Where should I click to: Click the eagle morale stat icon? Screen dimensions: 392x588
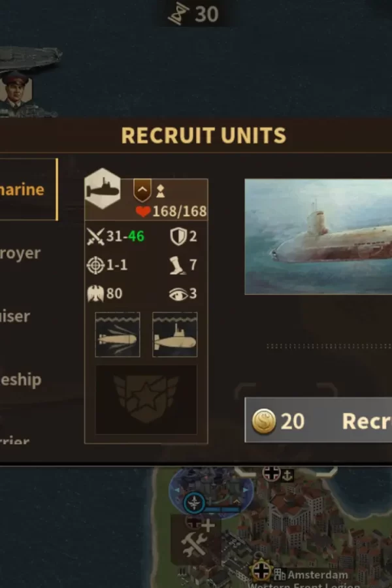[x=95, y=293]
